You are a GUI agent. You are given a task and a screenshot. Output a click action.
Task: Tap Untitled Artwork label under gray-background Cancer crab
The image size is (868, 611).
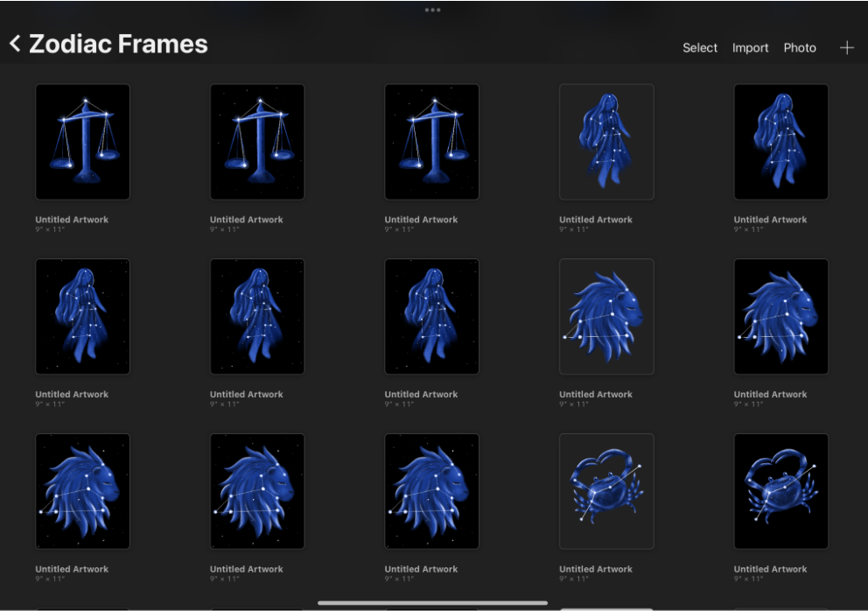596,569
